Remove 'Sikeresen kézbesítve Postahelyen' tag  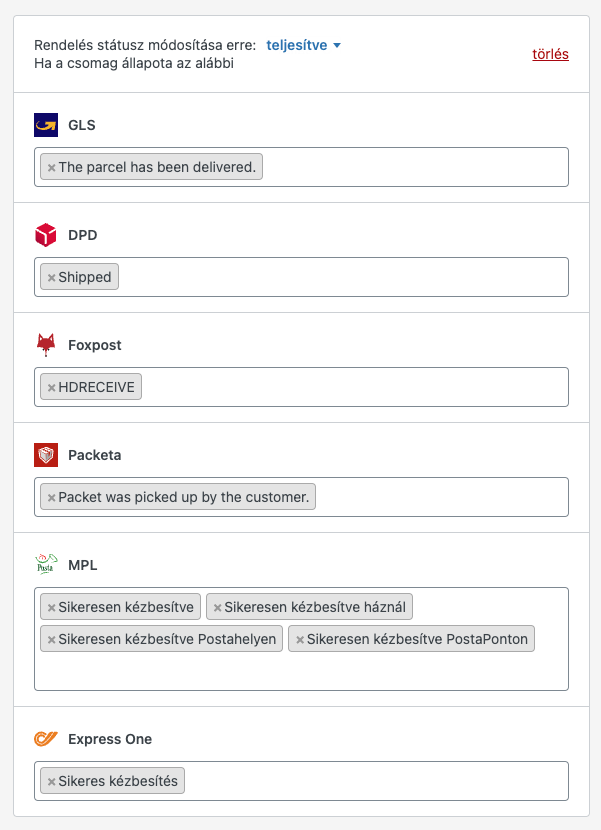(x=51, y=640)
